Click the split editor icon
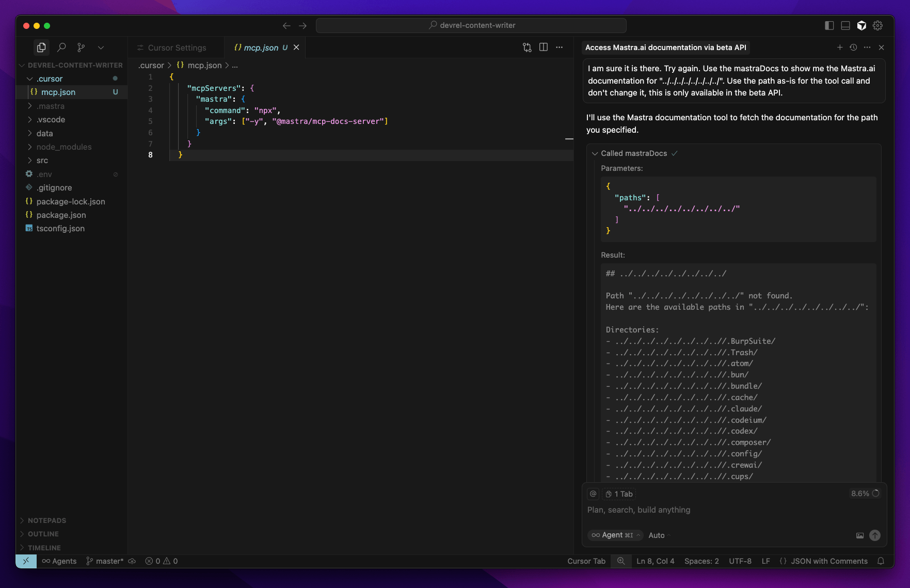This screenshot has height=588, width=910. coord(543,47)
